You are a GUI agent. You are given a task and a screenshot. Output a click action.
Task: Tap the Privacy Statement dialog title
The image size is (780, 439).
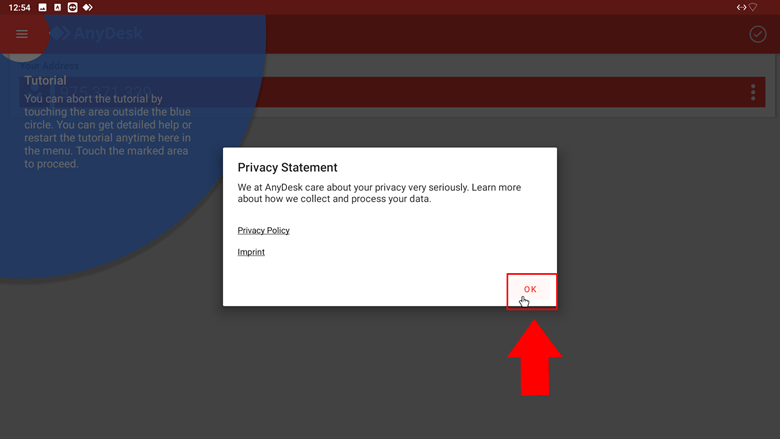(288, 168)
